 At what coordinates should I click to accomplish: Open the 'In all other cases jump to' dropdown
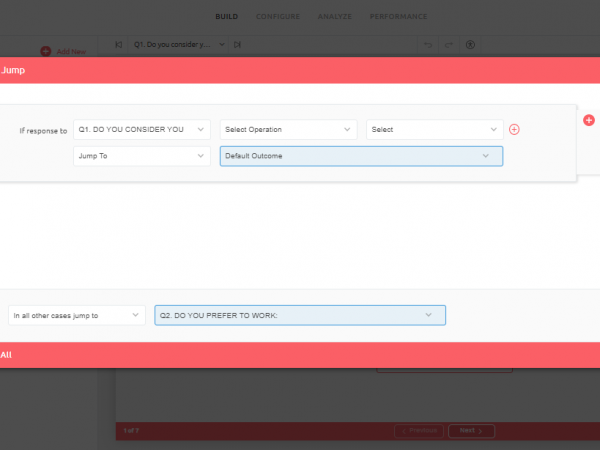click(76, 315)
